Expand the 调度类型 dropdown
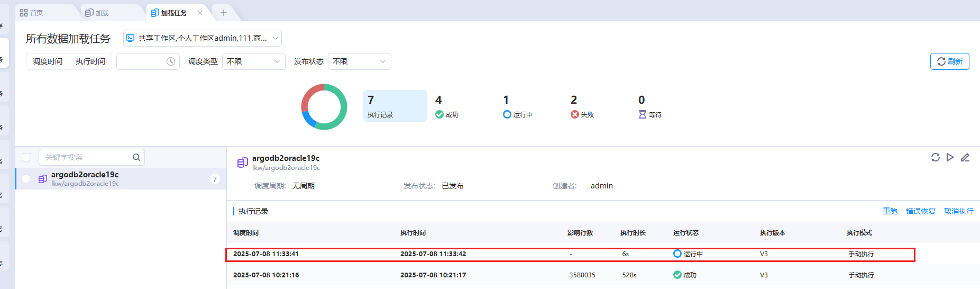 pos(253,61)
